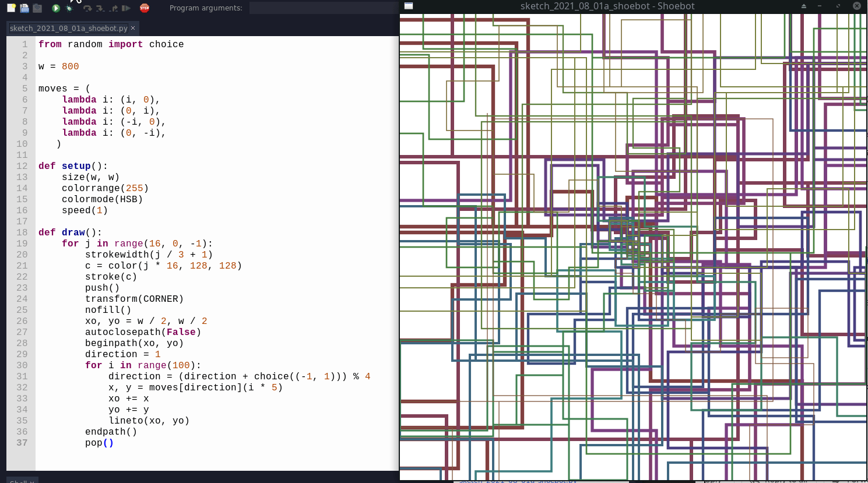This screenshot has height=483, width=868.
Task: Click 'from random import choice' line
Action: 111,44
